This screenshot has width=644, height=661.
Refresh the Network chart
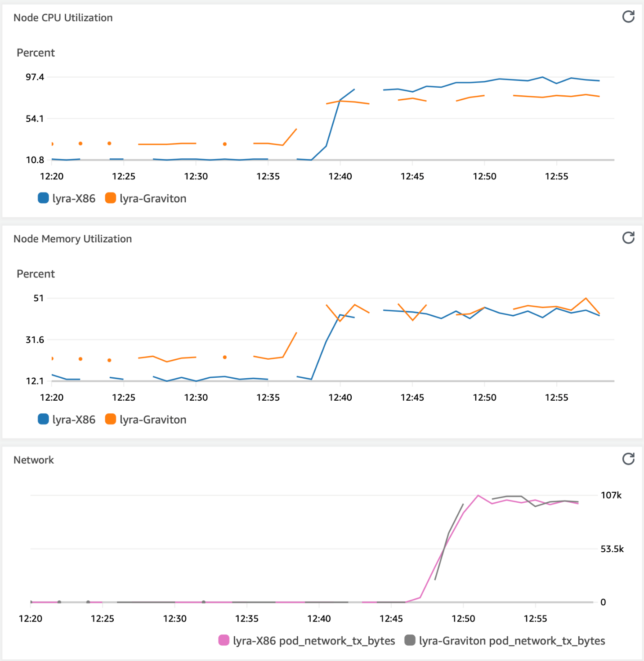click(x=628, y=460)
